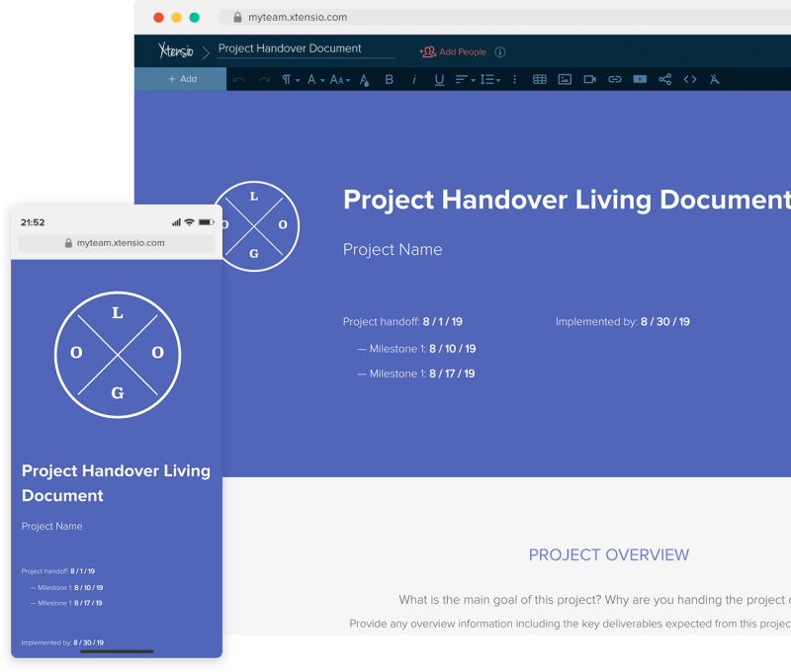Click 'Implemented by: 8 / 30 / 19' on desktop
Image resolution: width=791 pixels, height=672 pixels.
click(623, 321)
